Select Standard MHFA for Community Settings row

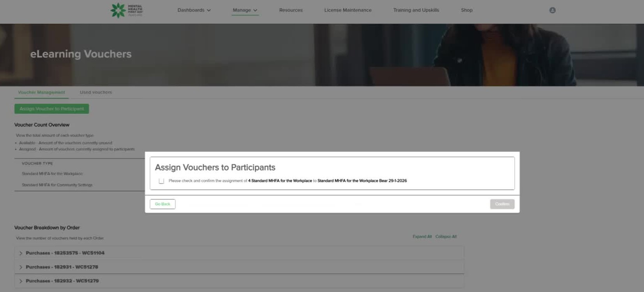pyautogui.click(x=57, y=185)
